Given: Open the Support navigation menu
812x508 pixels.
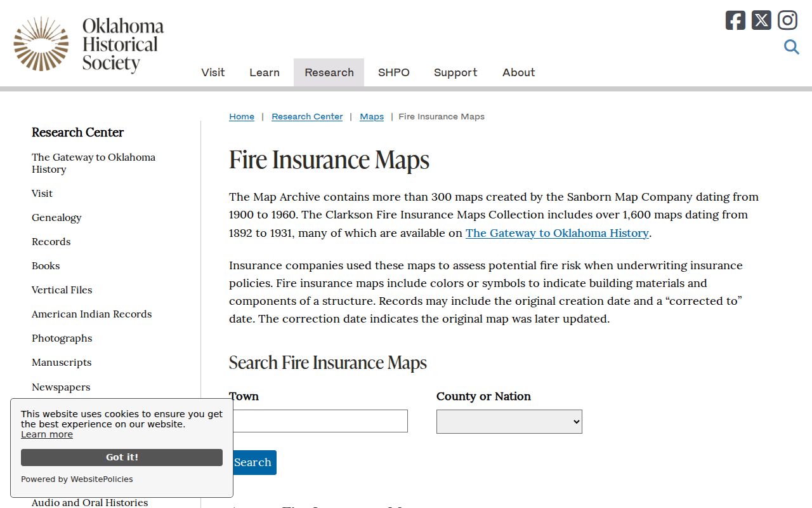Looking at the screenshot, I should (x=455, y=72).
